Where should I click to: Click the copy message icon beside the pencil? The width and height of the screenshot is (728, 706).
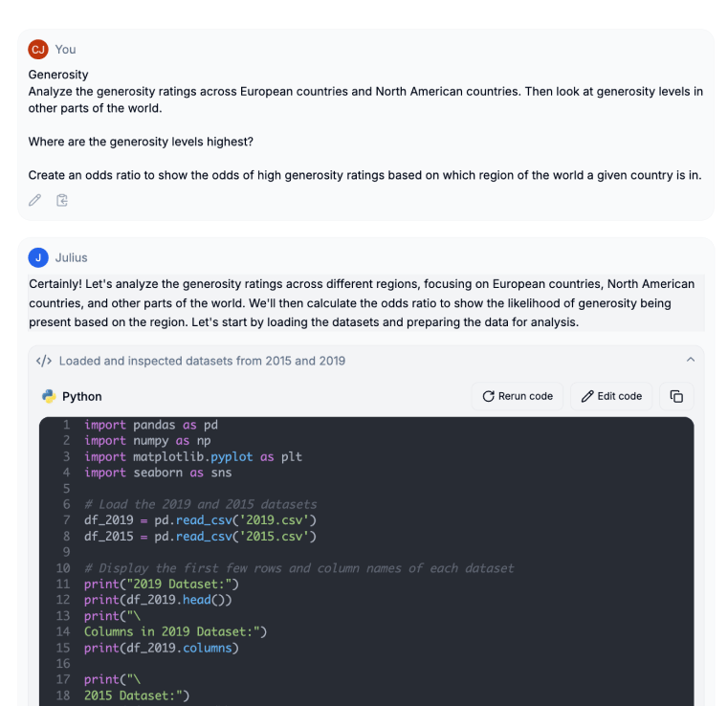click(62, 200)
